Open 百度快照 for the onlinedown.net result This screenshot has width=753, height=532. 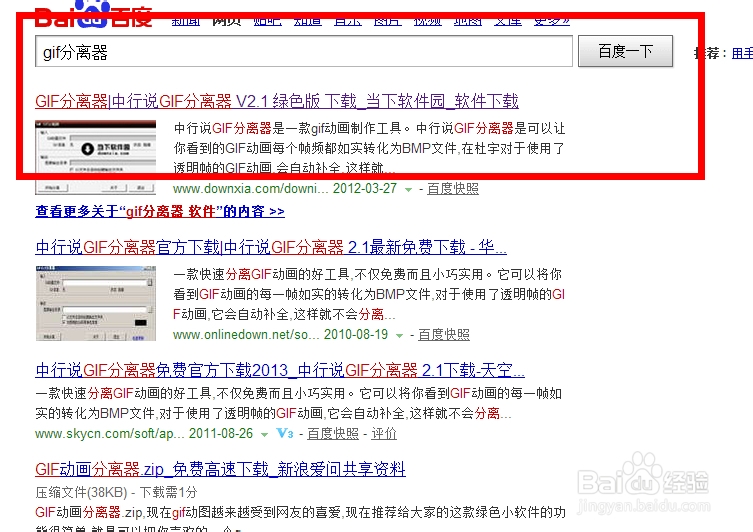point(444,335)
